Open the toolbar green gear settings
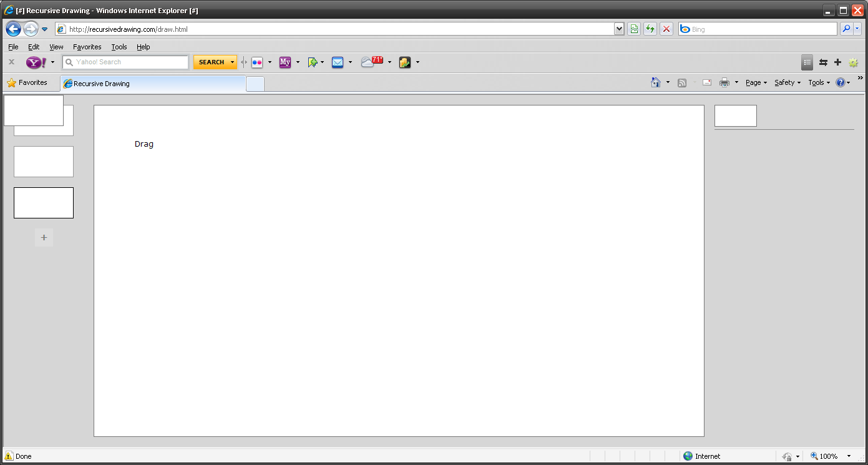Viewport: 868px width, 465px height. point(853,62)
